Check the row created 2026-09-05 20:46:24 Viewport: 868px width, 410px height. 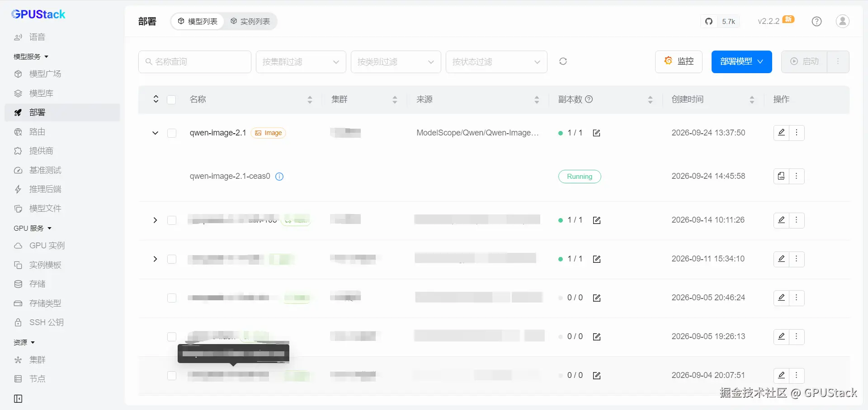pos(172,298)
